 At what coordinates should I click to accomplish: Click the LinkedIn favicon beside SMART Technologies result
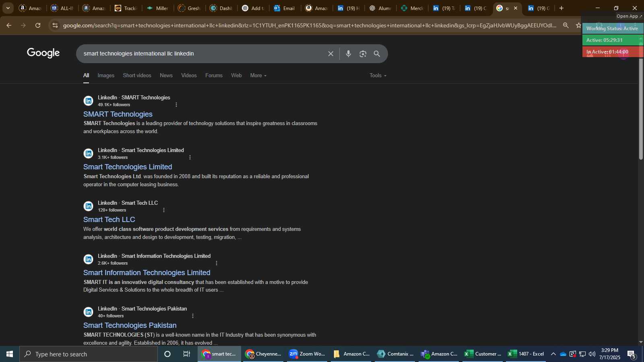pyautogui.click(x=88, y=101)
